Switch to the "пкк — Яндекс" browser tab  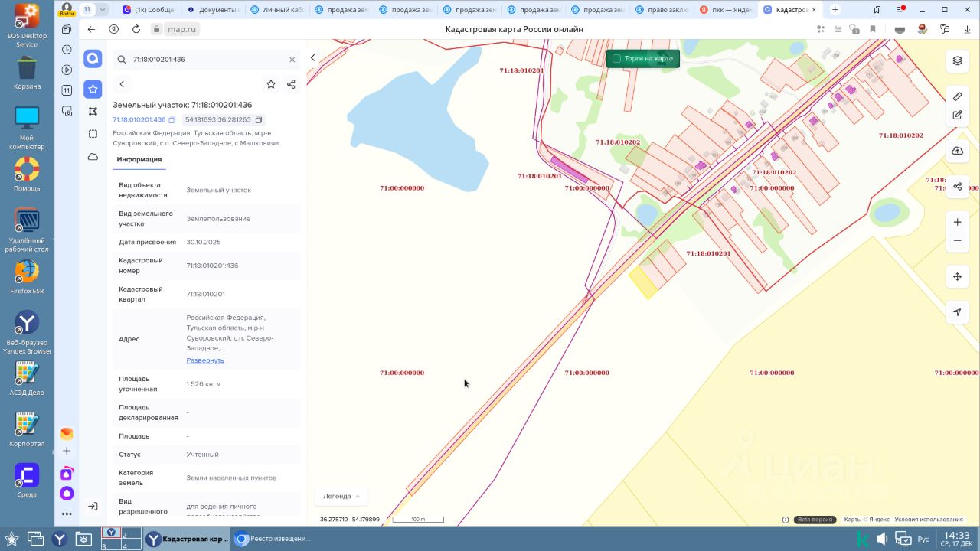coord(726,10)
